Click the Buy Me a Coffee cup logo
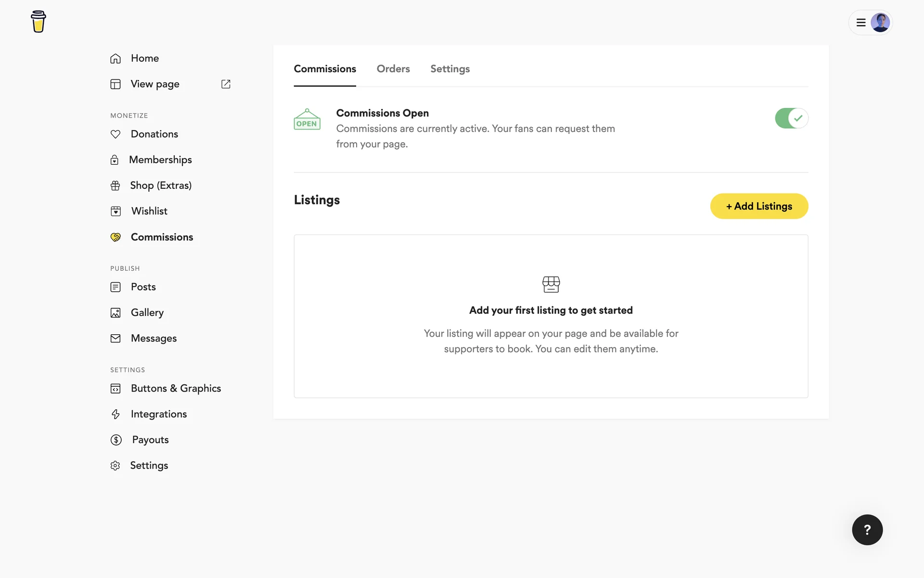Viewport: 924px width, 578px height. pyautogui.click(x=38, y=22)
